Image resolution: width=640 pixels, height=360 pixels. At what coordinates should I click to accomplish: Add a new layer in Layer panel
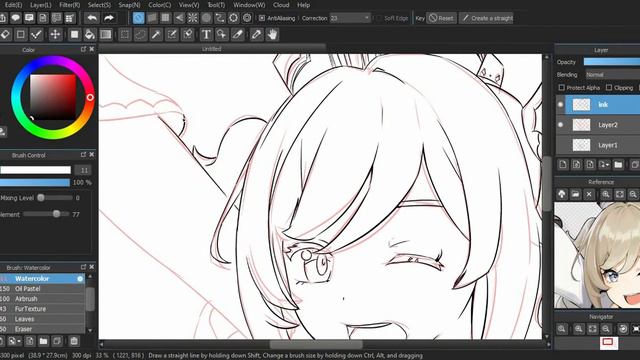pyautogui.click(x=563, y=165)
